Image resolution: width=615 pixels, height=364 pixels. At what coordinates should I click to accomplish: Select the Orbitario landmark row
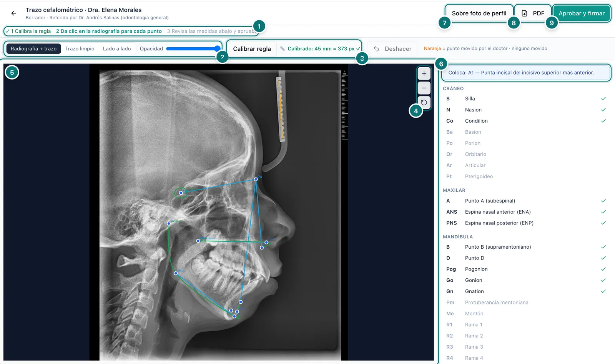[526, 155]
